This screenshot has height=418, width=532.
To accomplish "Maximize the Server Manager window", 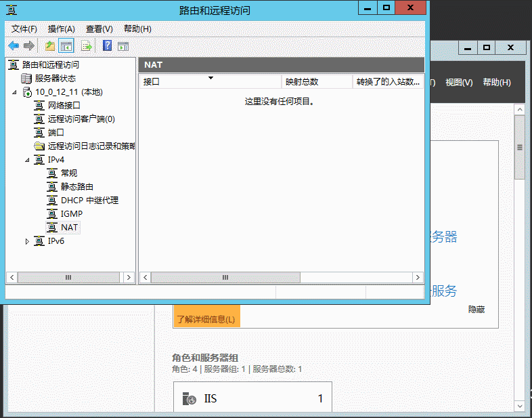I will (x=486, y=48).
